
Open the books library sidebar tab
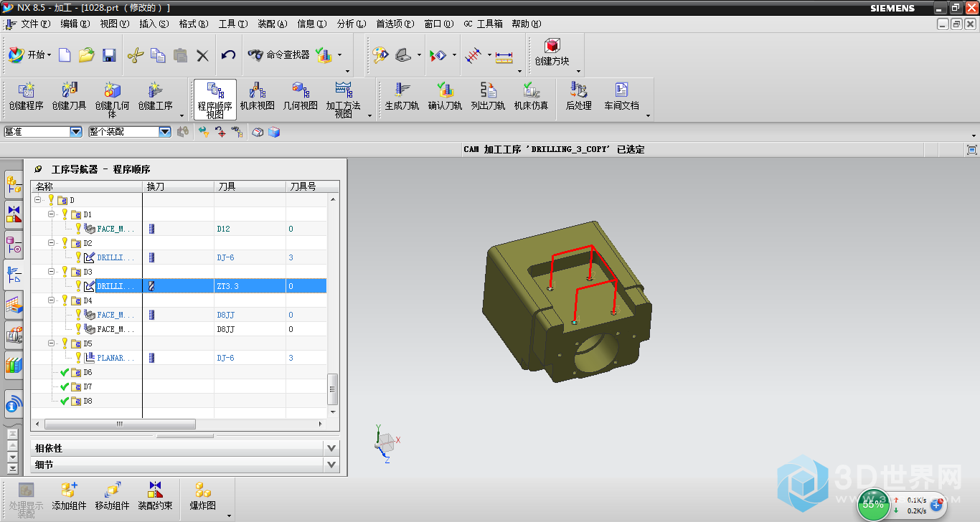pyautogui.click(x=14, y=364)
